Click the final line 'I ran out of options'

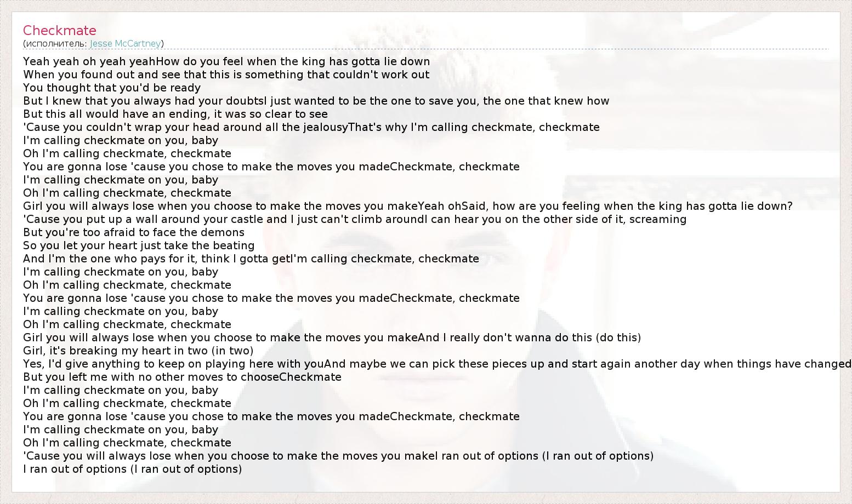[132, 469]
